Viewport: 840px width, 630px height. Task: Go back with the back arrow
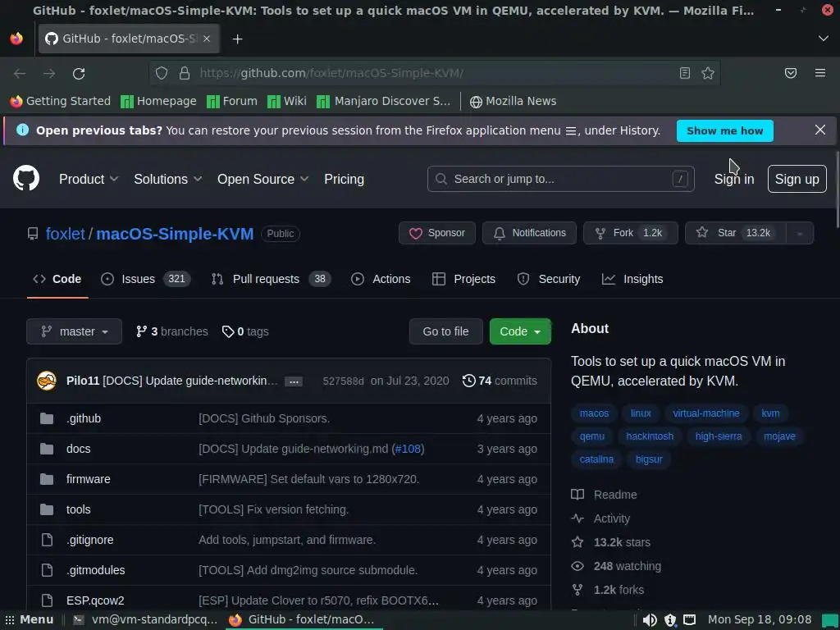(x=20, y=73)
